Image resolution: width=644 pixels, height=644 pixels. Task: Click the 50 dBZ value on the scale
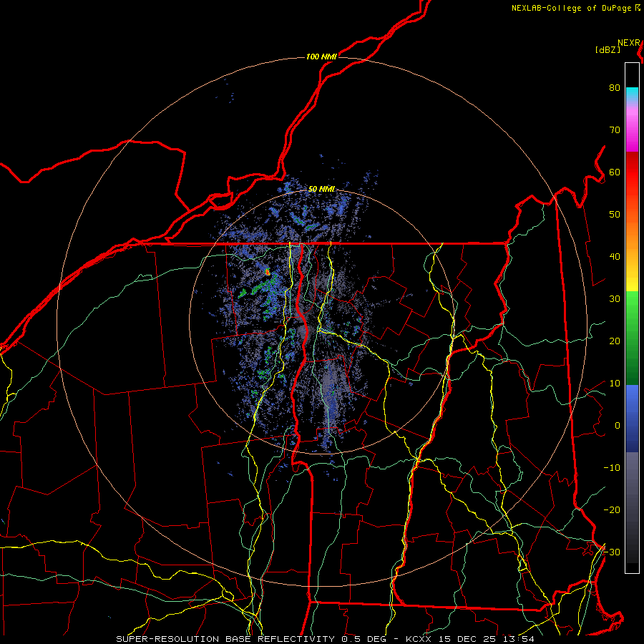click(x=615, y=215)
